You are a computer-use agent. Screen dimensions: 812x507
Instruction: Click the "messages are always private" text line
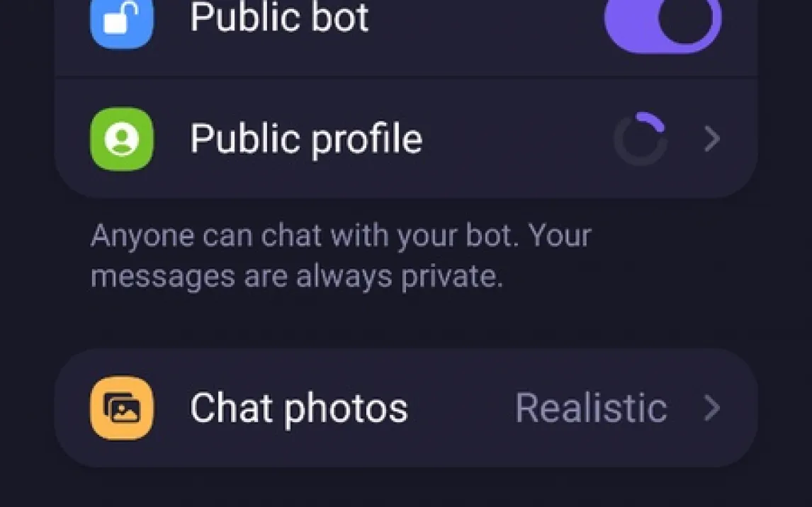(x=296, y=276)
